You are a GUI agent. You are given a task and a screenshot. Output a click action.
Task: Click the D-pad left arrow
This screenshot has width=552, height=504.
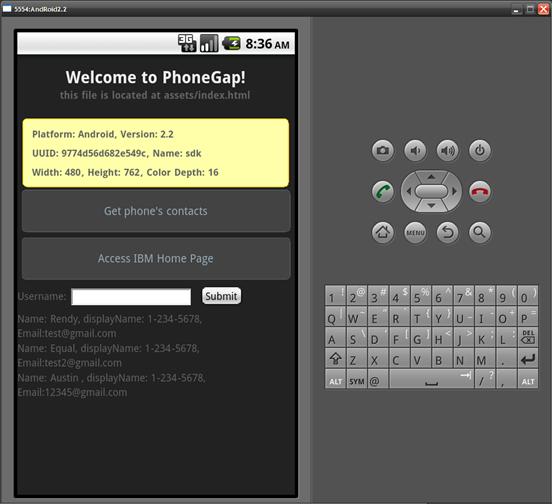408,191
